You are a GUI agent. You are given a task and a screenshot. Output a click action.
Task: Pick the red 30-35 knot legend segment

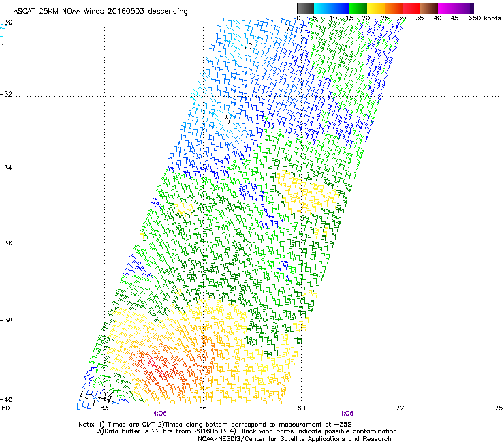pos(411,8)
